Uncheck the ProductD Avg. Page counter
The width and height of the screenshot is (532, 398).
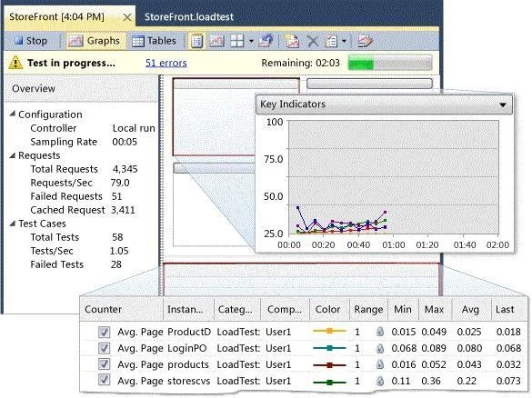pos(104,332)
